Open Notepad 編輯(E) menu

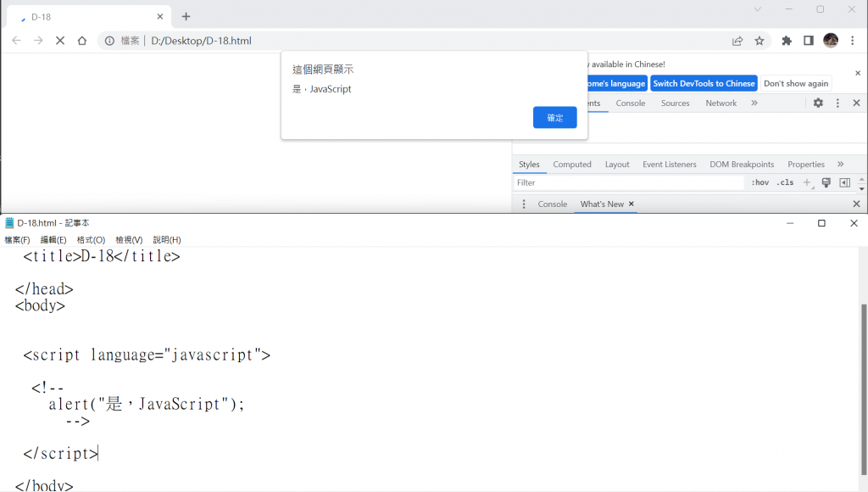click(x=53, y=239)
